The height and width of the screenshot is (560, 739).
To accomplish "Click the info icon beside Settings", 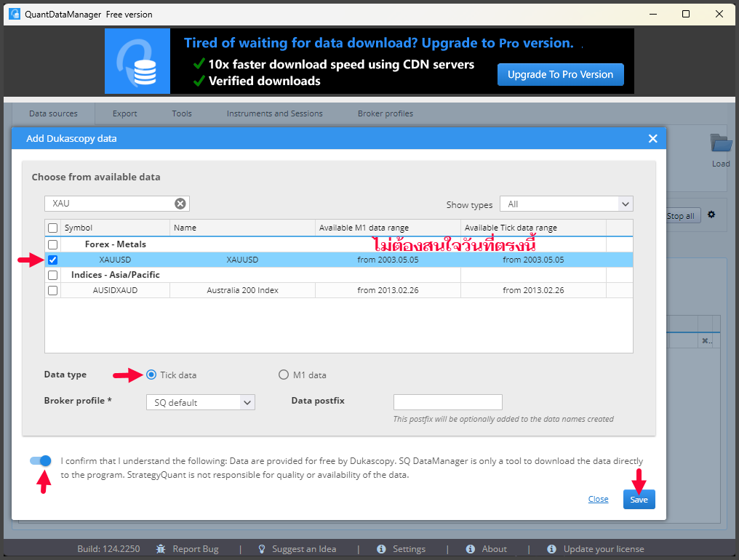I will (x=381, y=549).
